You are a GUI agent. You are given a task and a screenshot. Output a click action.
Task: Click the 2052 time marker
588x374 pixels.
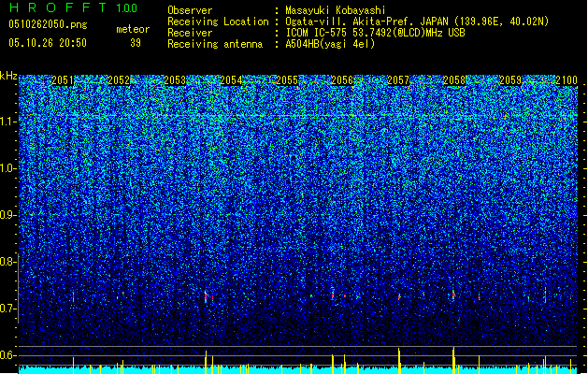point(119,80)
